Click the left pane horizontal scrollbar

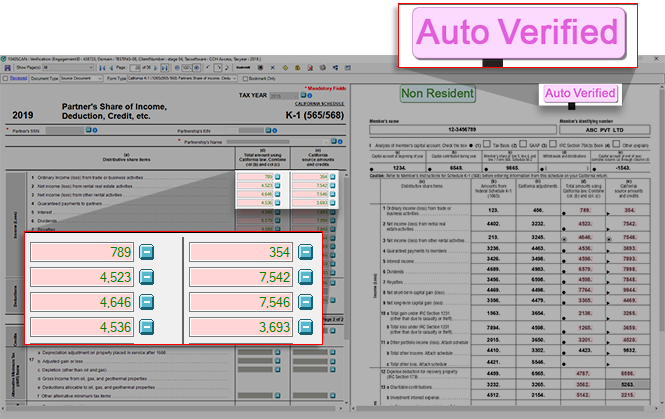(x=172, y=408)
